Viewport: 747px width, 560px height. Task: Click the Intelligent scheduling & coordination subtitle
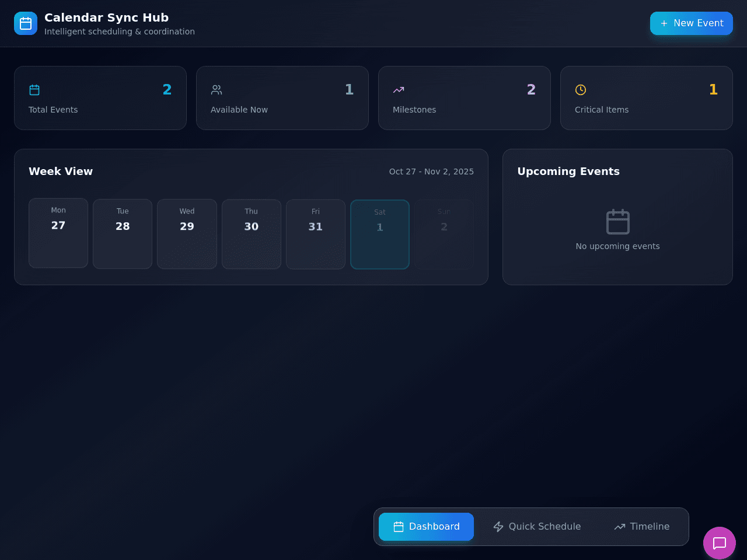tap(120, 32)
